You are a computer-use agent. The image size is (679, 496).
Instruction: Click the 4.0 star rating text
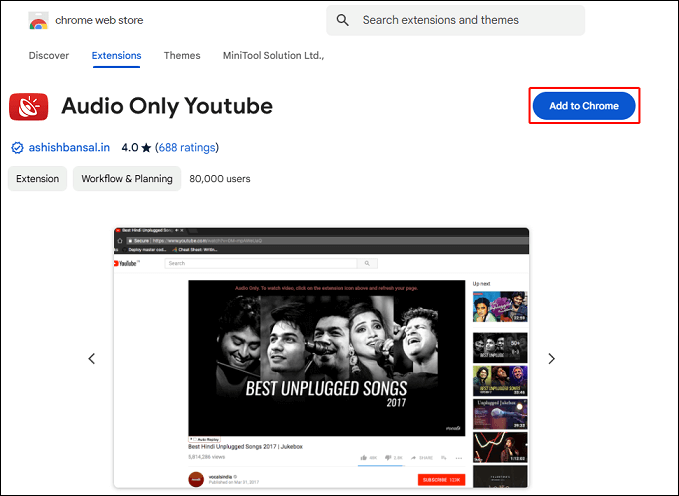[136, 148]
